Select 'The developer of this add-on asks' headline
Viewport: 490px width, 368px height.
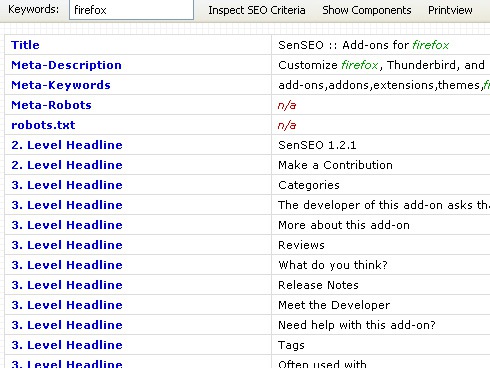coord(384,205)
